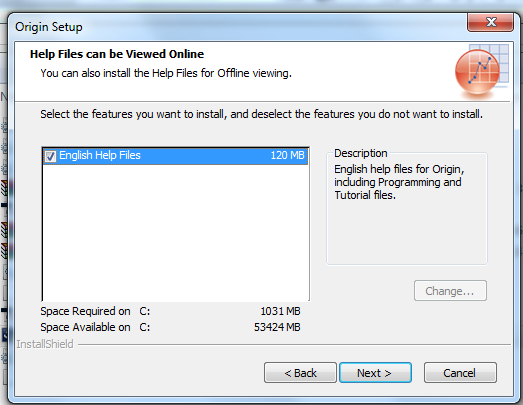Select the English Help Files feature row
This screenshot has width=523, height=405.
tap(175, 156)
